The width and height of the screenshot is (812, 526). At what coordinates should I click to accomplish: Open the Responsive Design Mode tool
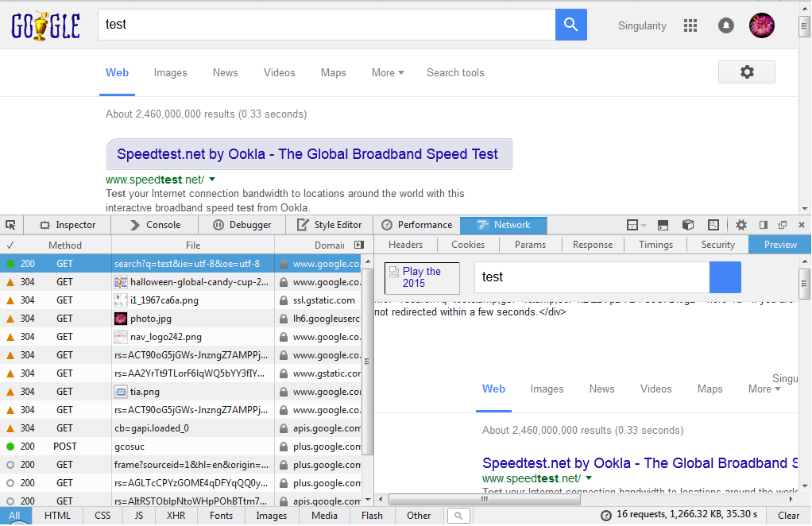pyautogui.click(x=713, y=225)
